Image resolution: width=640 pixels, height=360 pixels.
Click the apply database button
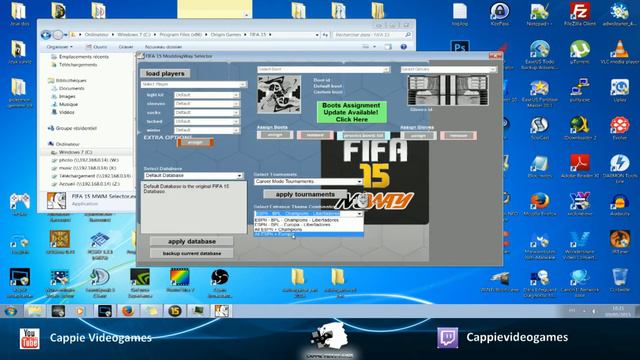(x=192, y=241)
